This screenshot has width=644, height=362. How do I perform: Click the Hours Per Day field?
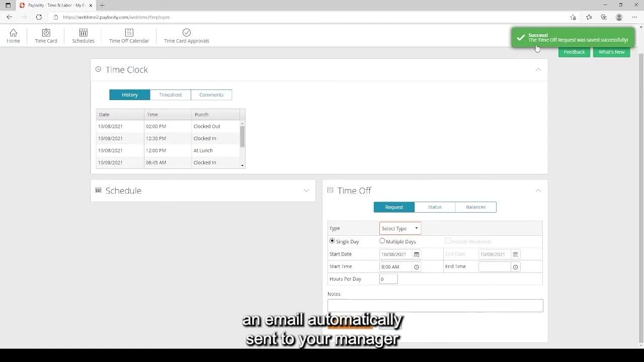pos(388,279)
